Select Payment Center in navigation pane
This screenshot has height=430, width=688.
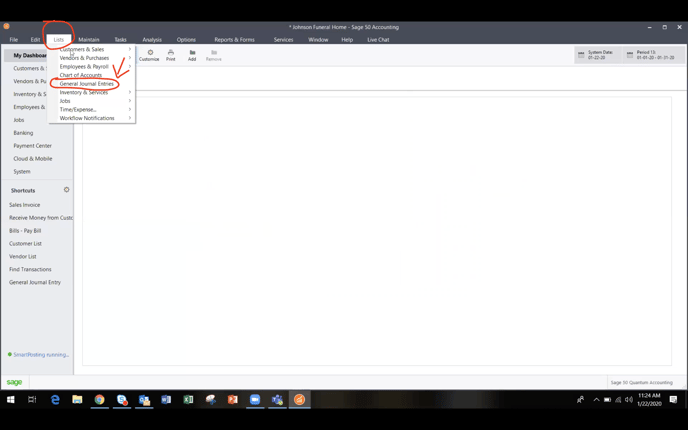32,146
